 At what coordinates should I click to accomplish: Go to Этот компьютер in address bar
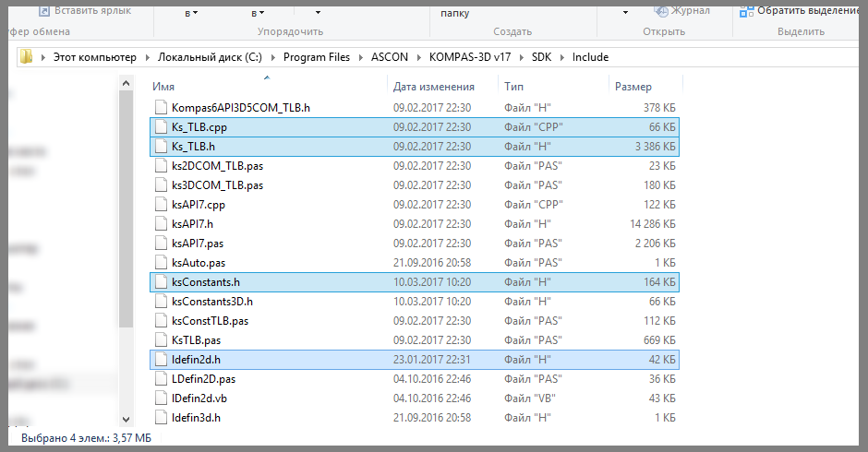point(95,57)
